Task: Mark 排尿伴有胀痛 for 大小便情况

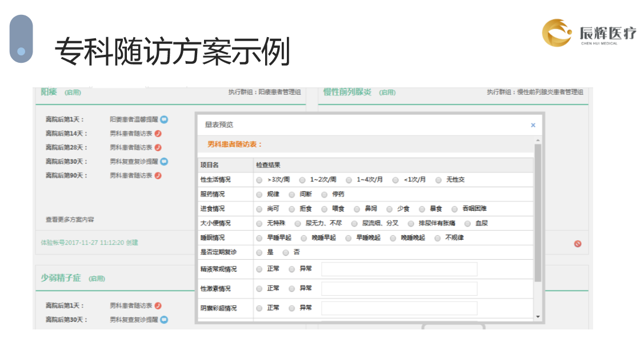Action: tap(411, 224)
